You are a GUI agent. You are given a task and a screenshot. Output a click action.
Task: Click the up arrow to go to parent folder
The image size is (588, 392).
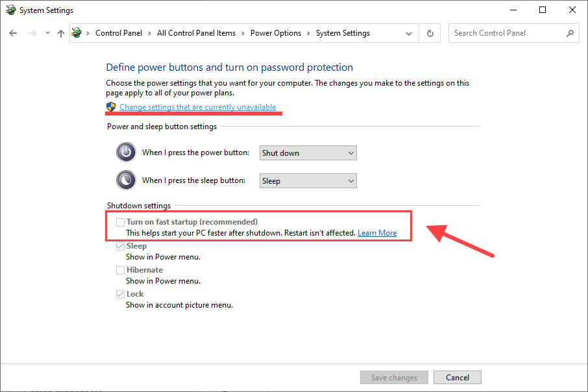tap(60, 32)
